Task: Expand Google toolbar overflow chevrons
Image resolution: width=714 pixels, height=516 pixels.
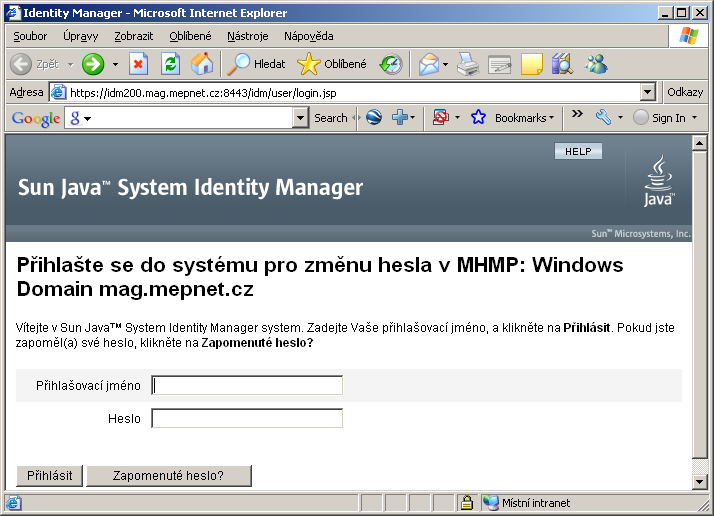Action: coord(577,114)
